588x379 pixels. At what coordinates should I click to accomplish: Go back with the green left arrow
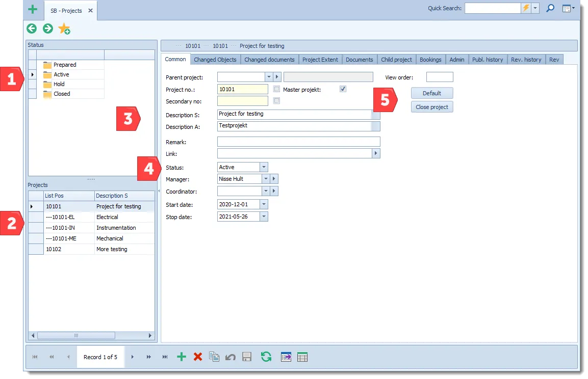32,29
